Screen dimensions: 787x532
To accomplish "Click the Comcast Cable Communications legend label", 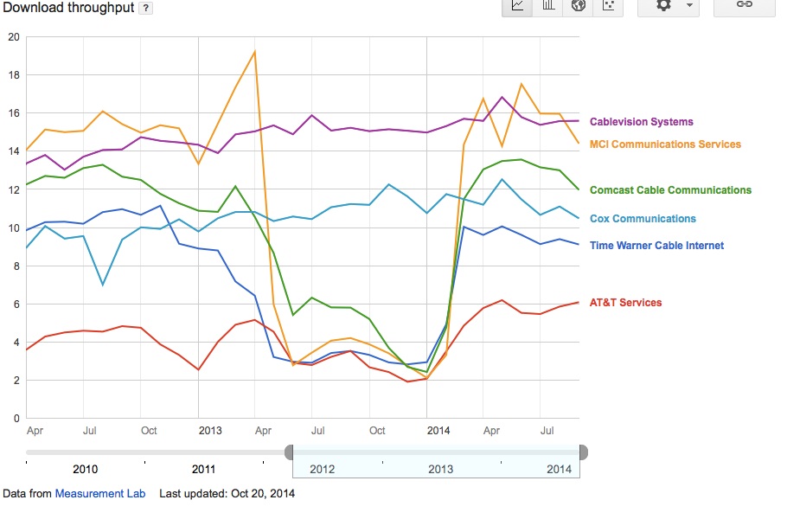I will 670,189.
